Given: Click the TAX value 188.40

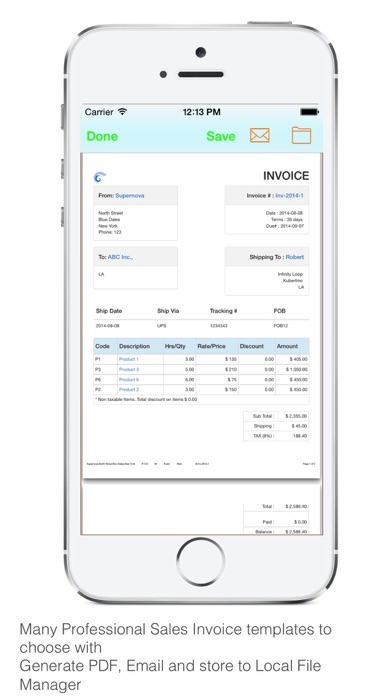Looking at the screenshot, I should pos(300,436).
